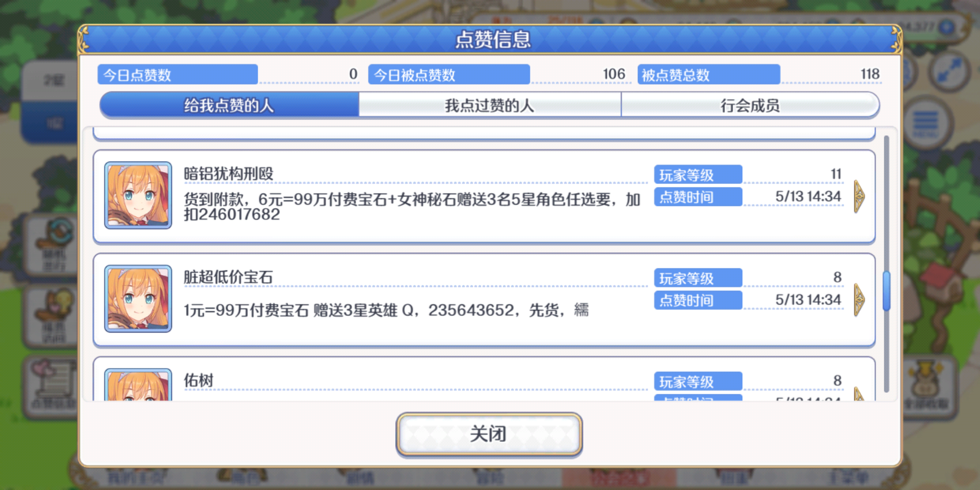Click blurred menu list icon at right
980x490 pixels.
(x=926, y=124)
